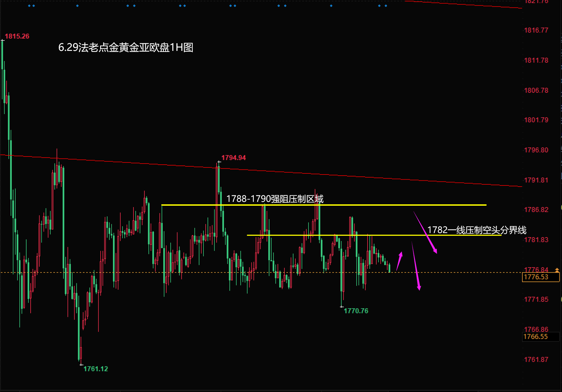Click the white cross marker at the 1761.12 low
The width and height of the screenshot is (562, 392).
(81, 365)
